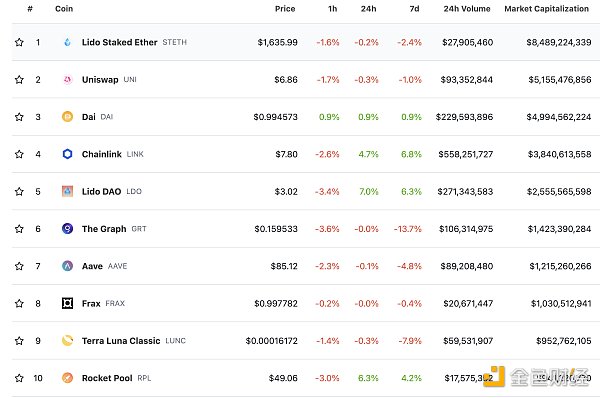The width and height of the screenshot is (600, 398).
Task: Click the Chainlink hexagon logo
Action: (x=67, y=154)
